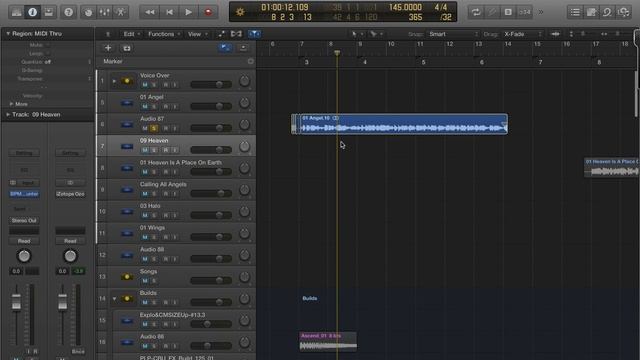Open the Command-click tool menu

(376, 34)
